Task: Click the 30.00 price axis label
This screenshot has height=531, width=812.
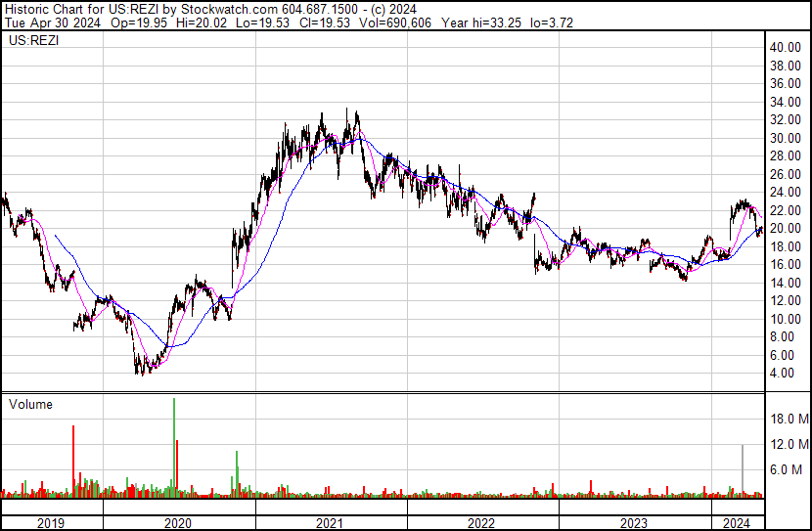Action: tap(785, 138)
